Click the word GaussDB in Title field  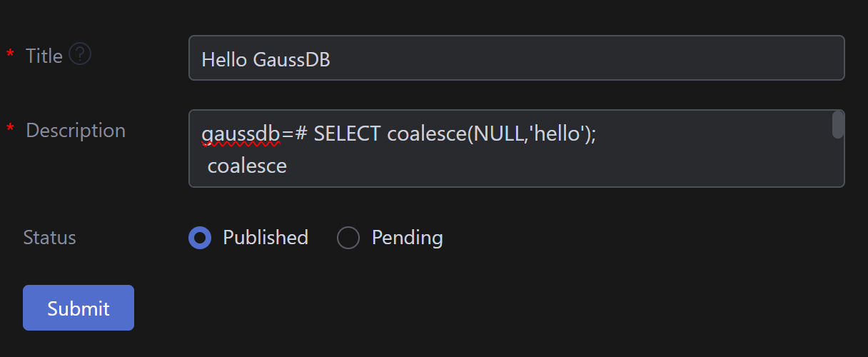pos(292,59)
